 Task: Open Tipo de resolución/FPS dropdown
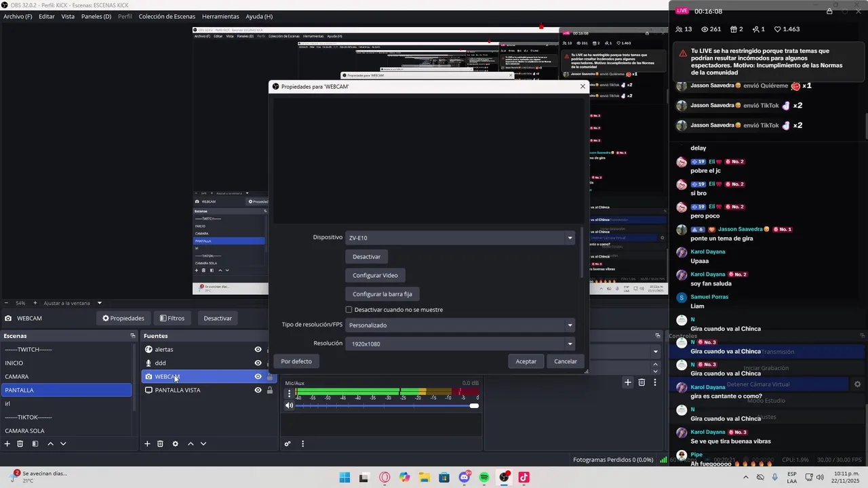(460, 325)
